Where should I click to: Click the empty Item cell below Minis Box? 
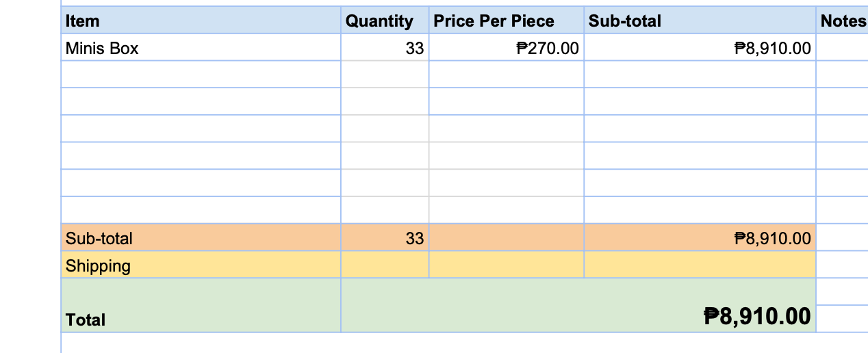201,75
